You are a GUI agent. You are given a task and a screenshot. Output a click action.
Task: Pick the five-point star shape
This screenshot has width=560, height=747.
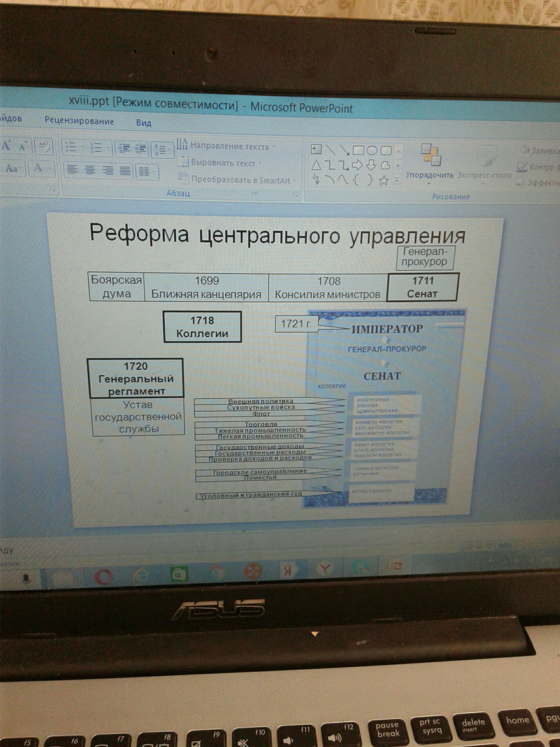click(383, 181)
